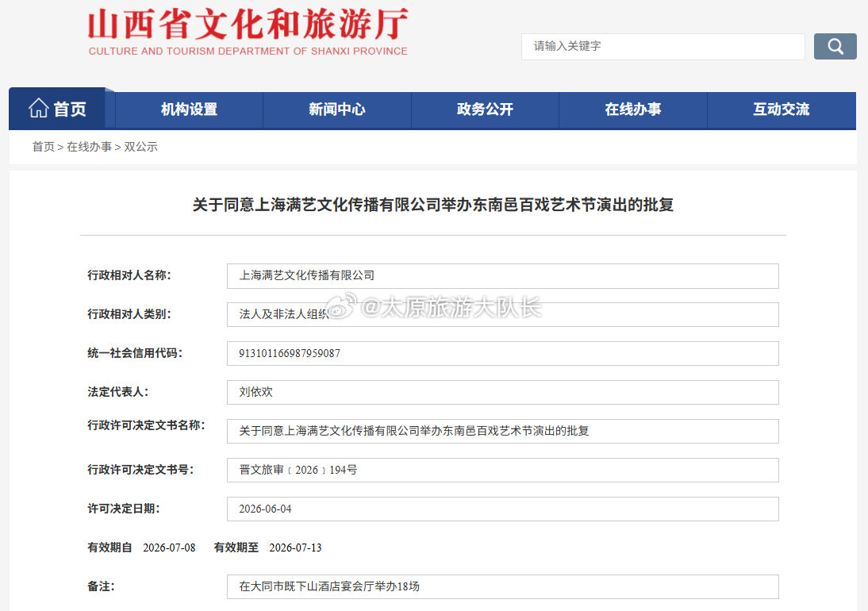Screen dimensions: 868x611
Task: Focus the keyword search input field
Action: point(663,47)
